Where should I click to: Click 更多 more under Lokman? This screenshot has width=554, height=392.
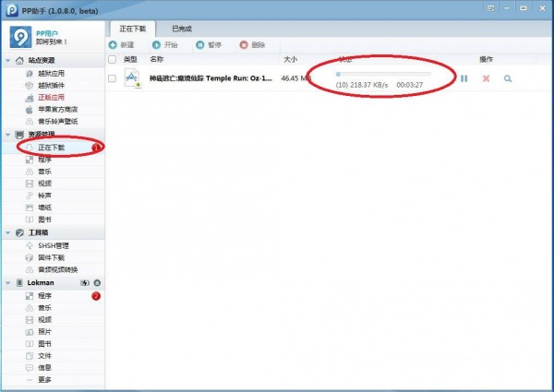point(45,380)
